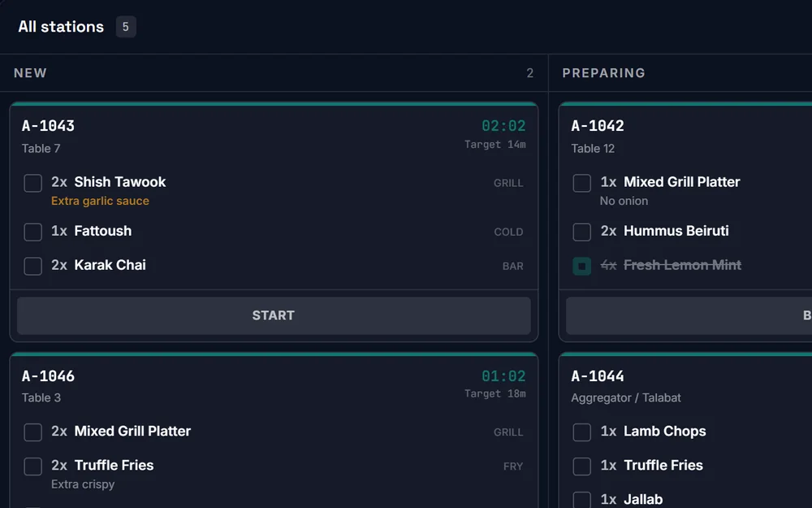This screenshot has width=812, height=508.
Task: Click the All stations count badge 5
Action: click(125, 27)
